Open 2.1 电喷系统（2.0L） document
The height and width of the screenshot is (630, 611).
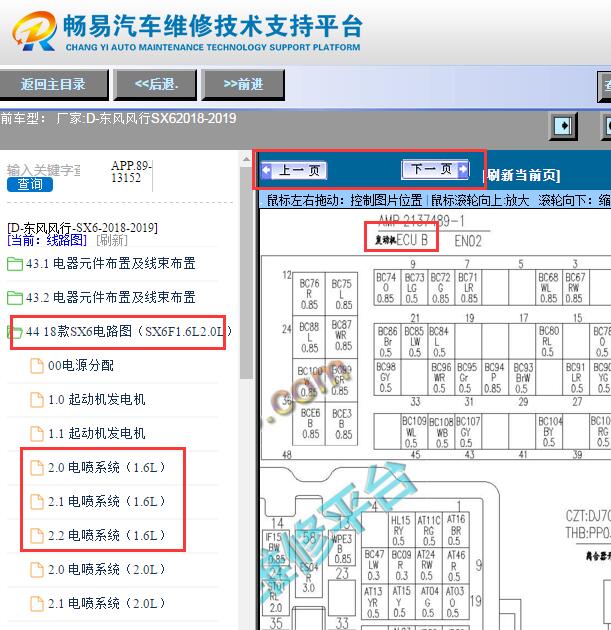(106, 603)
